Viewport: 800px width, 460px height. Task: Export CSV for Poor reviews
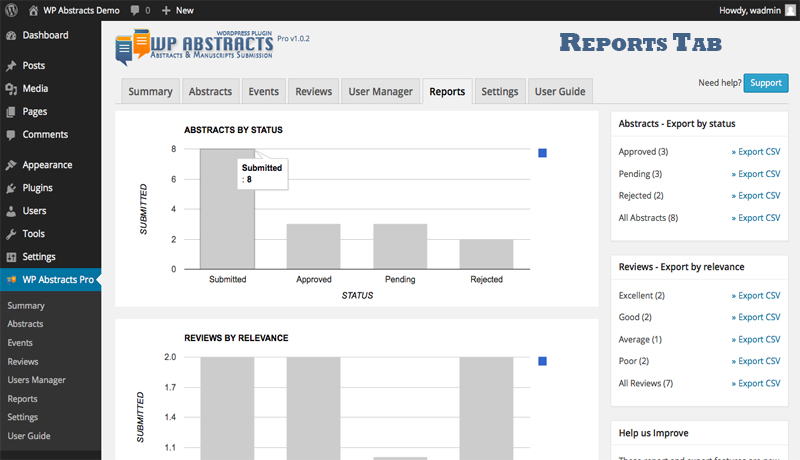coord(756,361)
